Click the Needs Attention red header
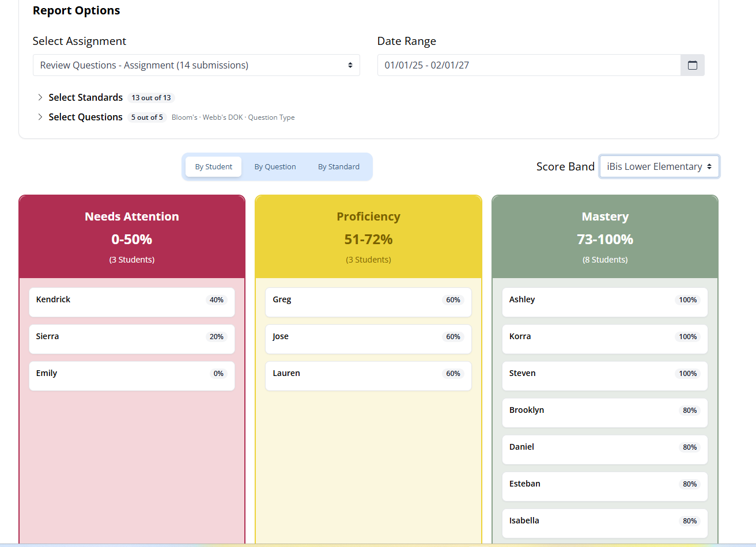The image size is (756, 547). (x=132, y=237)
